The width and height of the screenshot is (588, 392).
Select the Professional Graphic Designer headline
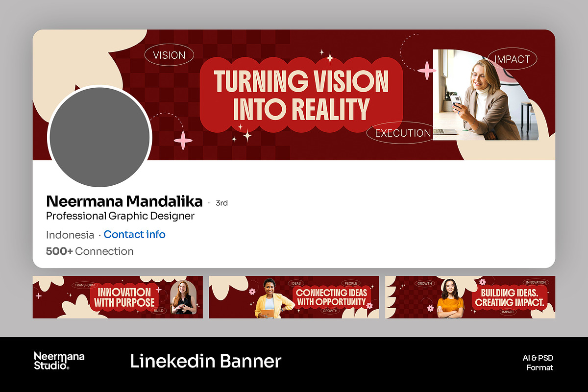pos(120,216)
